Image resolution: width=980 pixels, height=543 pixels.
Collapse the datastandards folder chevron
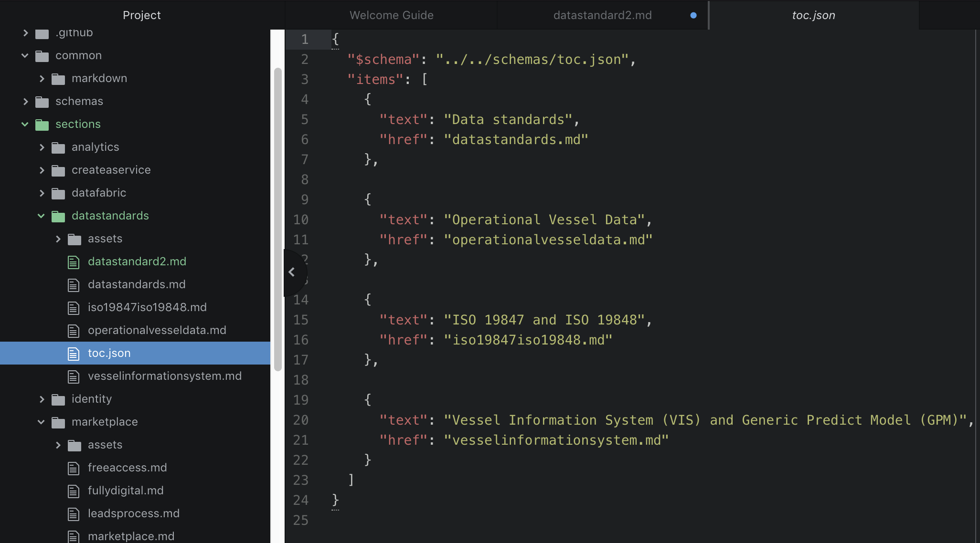[x=41, y=216]
